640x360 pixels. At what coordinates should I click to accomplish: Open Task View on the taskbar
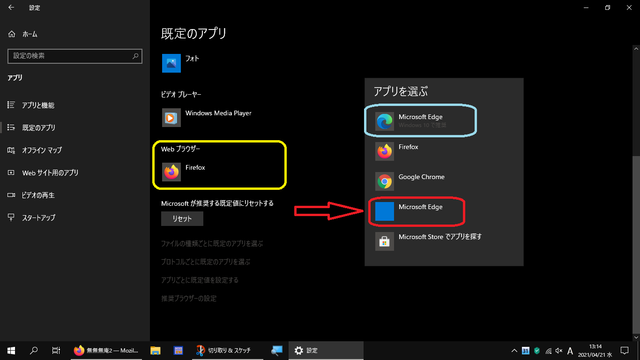[x=56, y=351]
